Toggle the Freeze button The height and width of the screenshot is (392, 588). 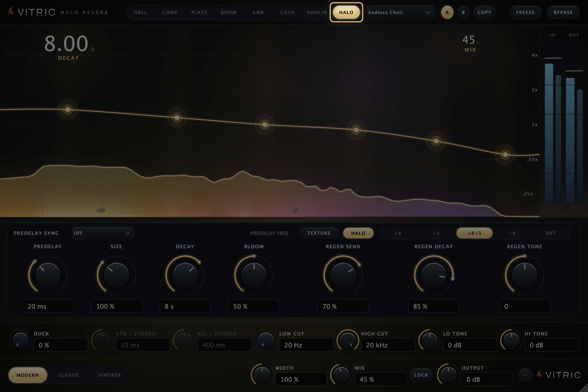point(525,12)
